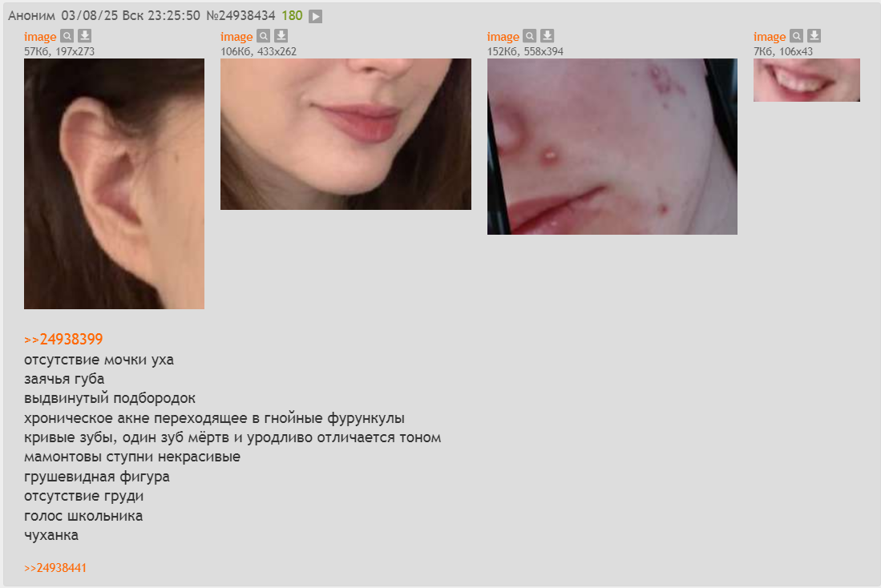The height and width of the screenshot is (588, 881).
Task: Expand the small smile thumbnail
Action: tap(806, 80)
